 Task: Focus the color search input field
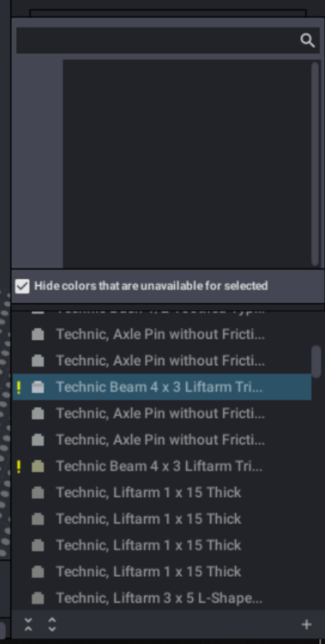[x=158, y=40]
